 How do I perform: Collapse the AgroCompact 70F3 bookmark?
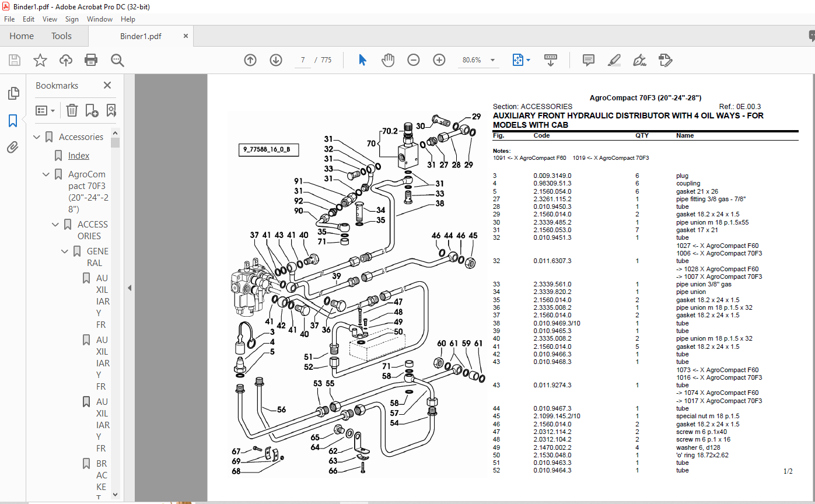point(47,174)
